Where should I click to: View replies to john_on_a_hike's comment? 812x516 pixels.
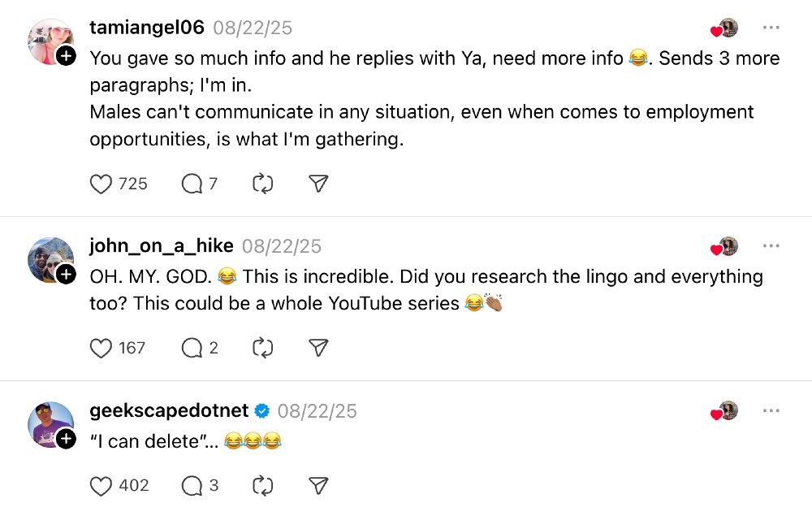[192, 349]
